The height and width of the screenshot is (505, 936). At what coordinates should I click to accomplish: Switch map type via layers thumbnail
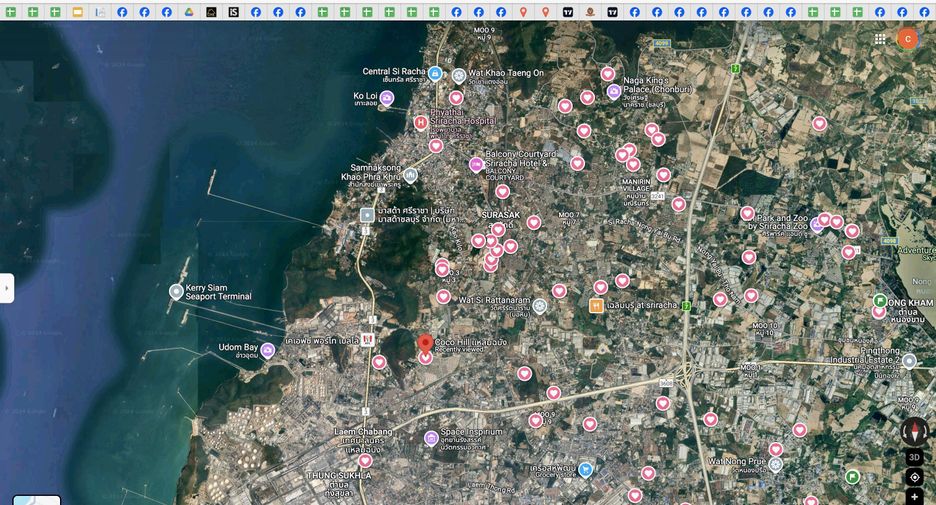click(36, 500)
